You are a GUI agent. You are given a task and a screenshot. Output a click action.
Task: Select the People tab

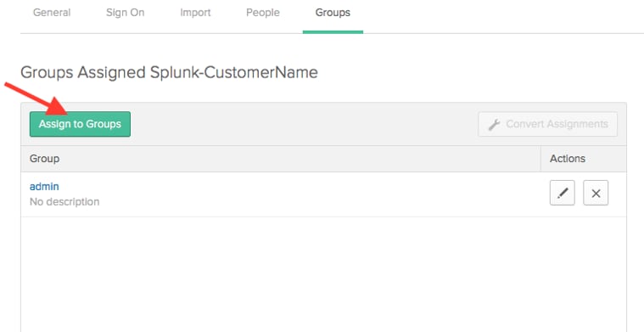click(263, 13)
